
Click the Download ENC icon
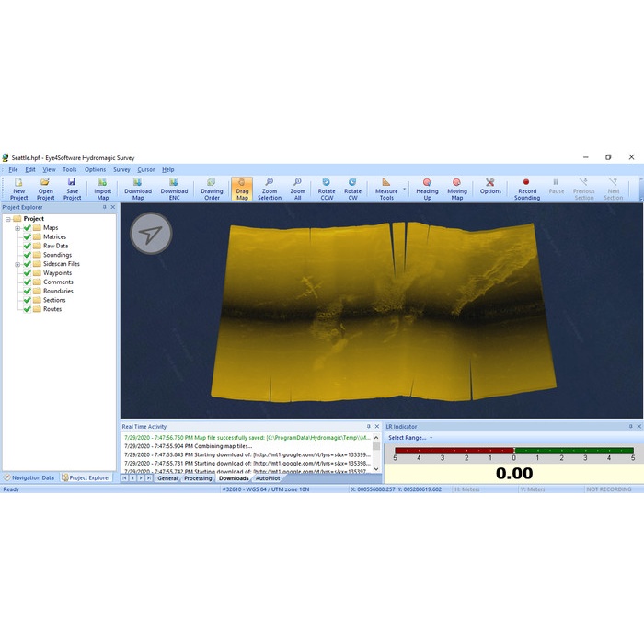174,189
